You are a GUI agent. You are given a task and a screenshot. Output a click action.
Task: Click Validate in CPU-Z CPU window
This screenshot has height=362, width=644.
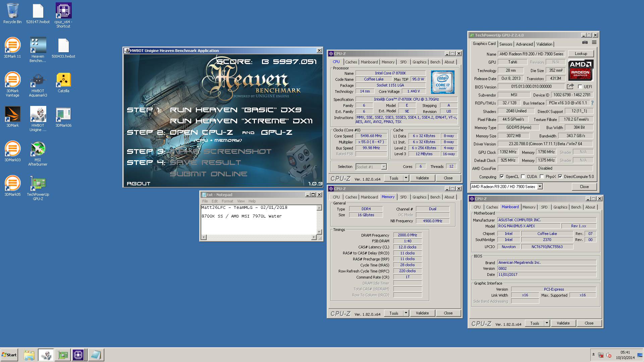(x=422, y=178)
